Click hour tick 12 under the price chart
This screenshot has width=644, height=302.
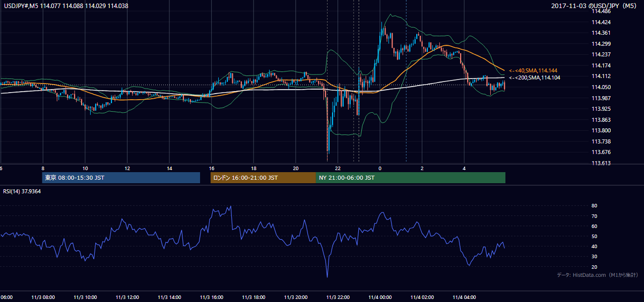(127, 169)
